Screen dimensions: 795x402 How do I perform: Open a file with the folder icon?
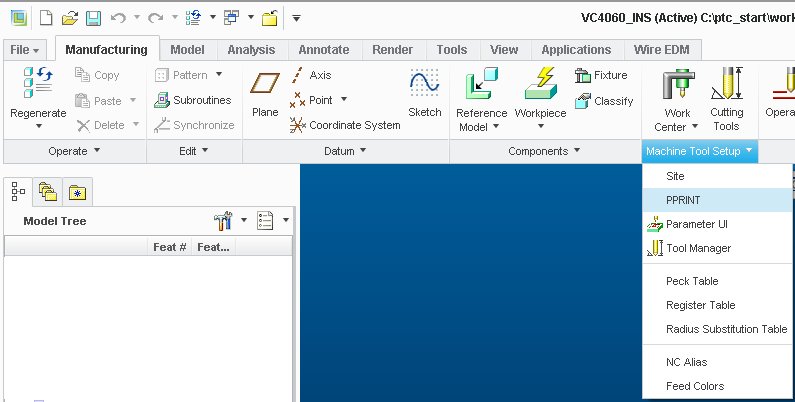click(x=69, y=19)
